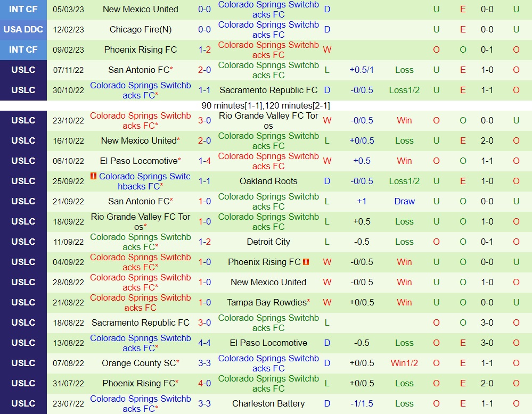Click the 0-0 score of the Chicago Fire match
Screen dimensions: 532x414
click(x=204, y=29)
